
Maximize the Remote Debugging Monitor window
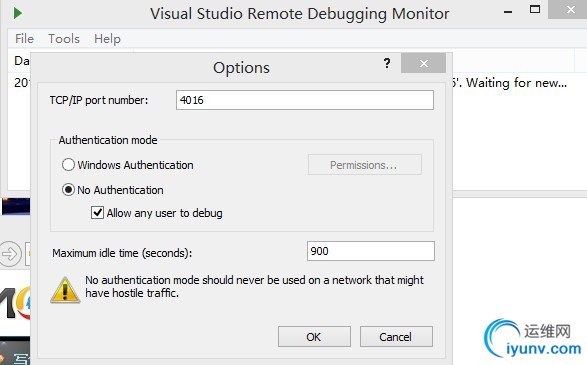pyautogui.click(x=535, y=9)
